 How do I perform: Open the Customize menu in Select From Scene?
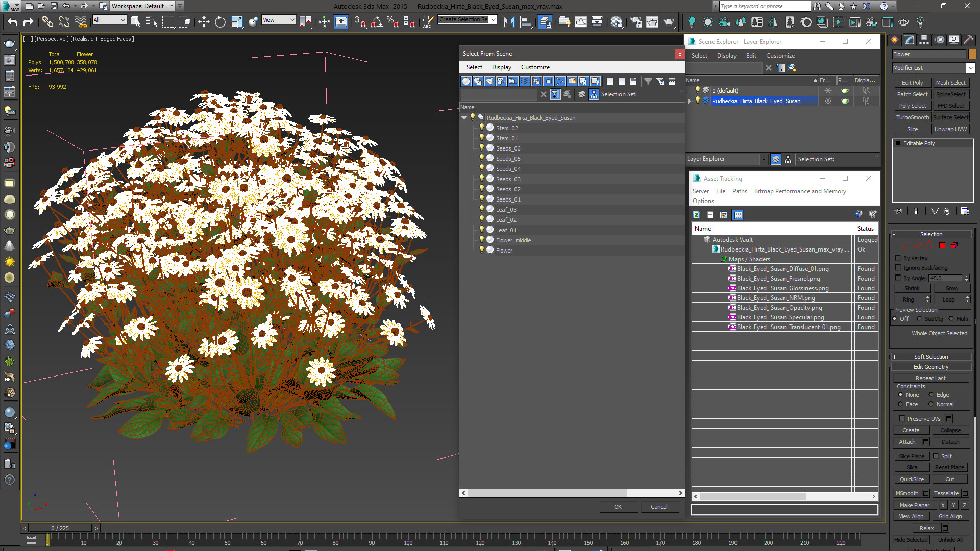[x=535, y=67]
